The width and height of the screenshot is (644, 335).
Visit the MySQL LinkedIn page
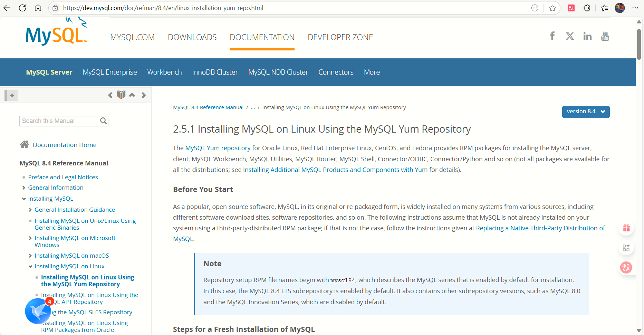pyautogui.click(x=587, y=36)
